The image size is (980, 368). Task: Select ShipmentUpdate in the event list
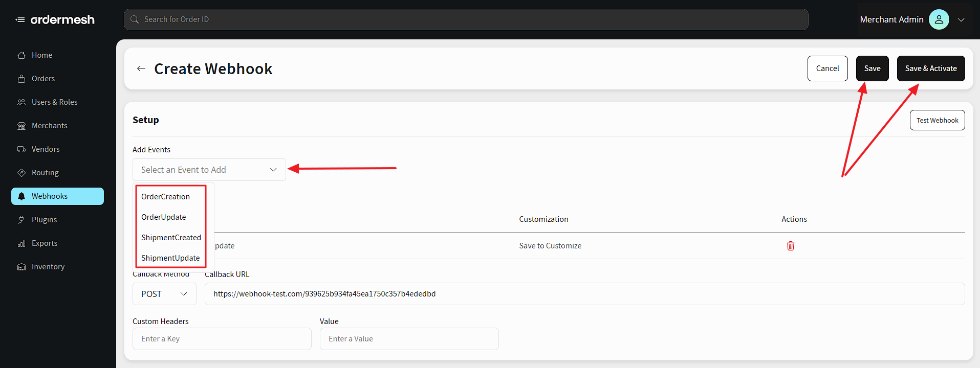coord(170,258)
